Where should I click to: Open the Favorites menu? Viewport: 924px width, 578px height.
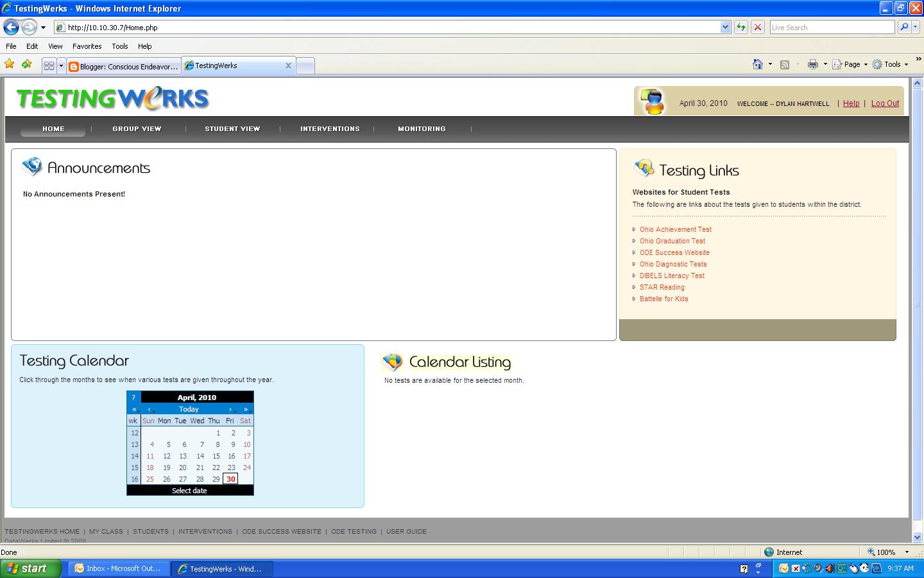(87, 46)
